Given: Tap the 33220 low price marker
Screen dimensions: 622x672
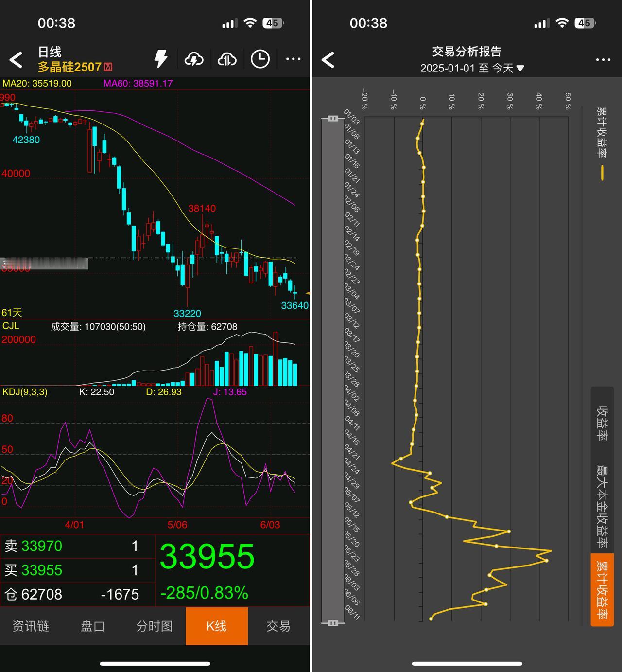Looking at the screenshot, I should tap(187, 313).
